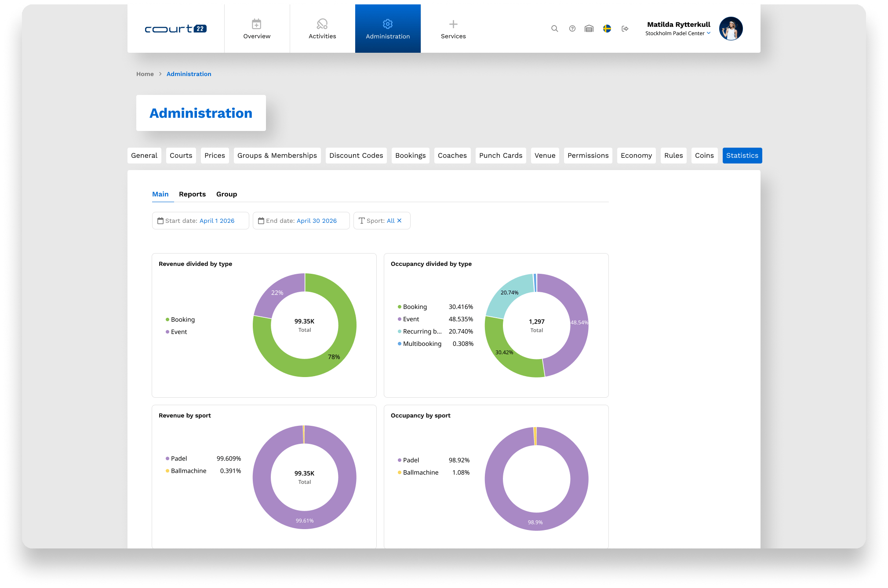Toggle Ballmachine legend in Revenue by sport

click(x=188, y=471)
